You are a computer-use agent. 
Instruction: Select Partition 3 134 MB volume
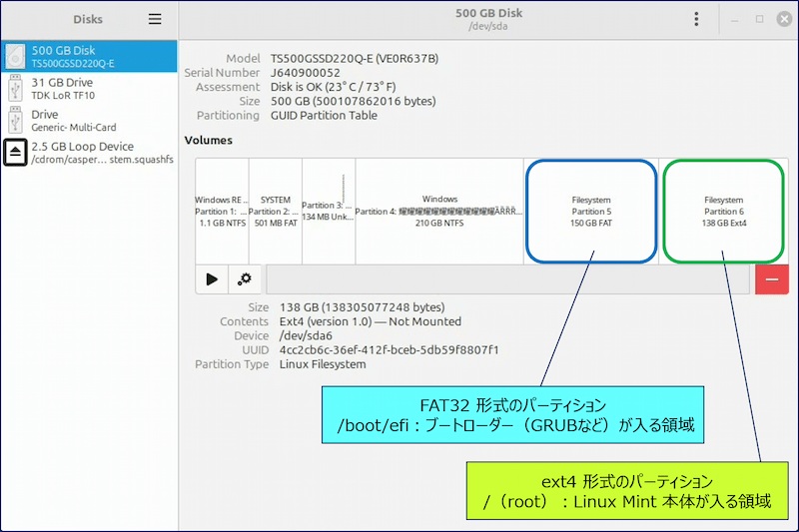[x=328, y=211]
